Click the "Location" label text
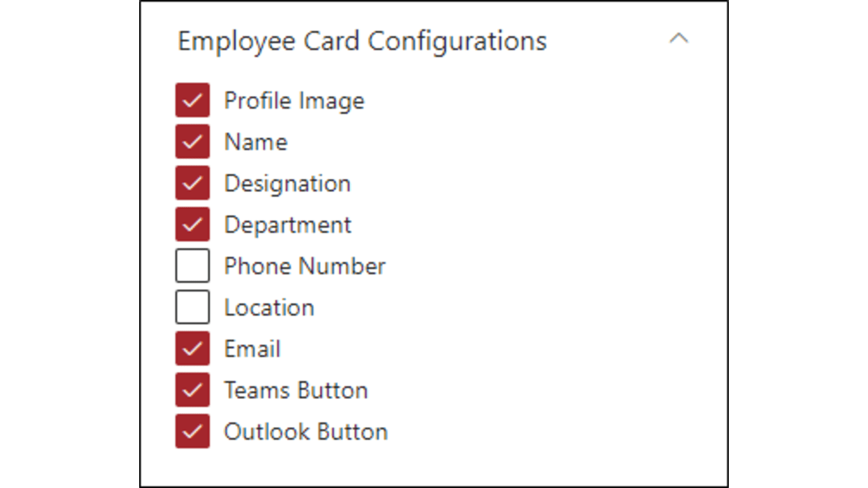Viewport: 868px width, 488px height. pos(269,308)
